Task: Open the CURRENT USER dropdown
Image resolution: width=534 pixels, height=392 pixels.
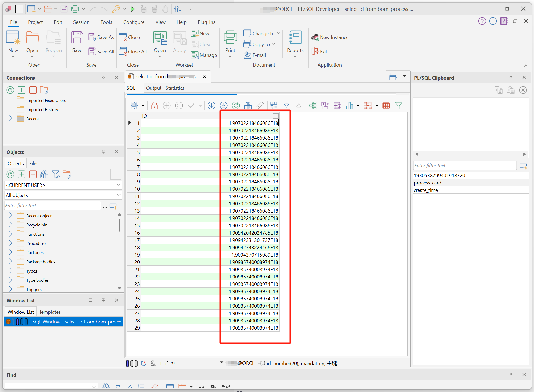Action: coord(118,185)
